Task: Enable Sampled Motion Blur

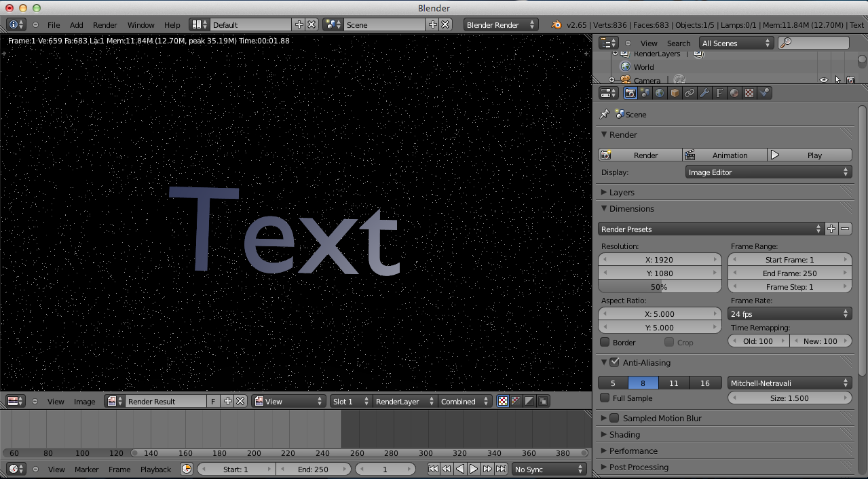Action: (x=614, y=418)
